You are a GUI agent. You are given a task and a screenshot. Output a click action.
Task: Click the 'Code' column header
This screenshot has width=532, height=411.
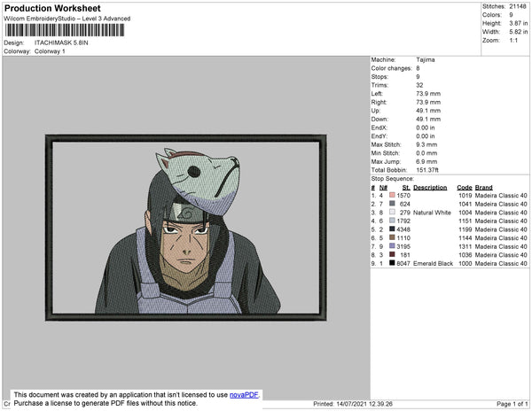tap(465, 188)
